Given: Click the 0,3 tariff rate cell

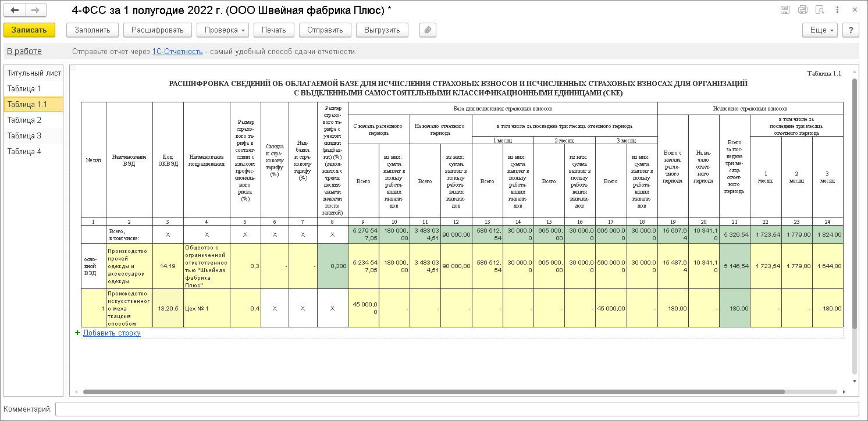Looking at the screenshot, I should [245, 266].
